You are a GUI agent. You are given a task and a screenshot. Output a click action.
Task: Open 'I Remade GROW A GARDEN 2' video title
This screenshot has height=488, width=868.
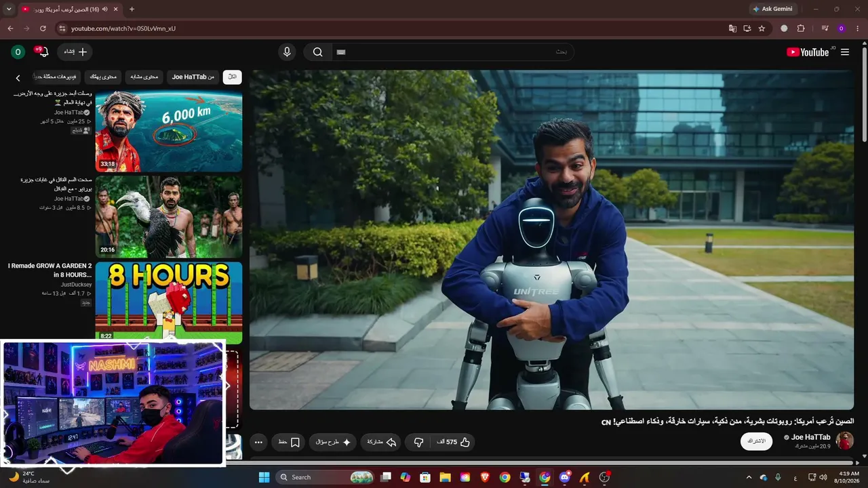[x=50, y=270]
